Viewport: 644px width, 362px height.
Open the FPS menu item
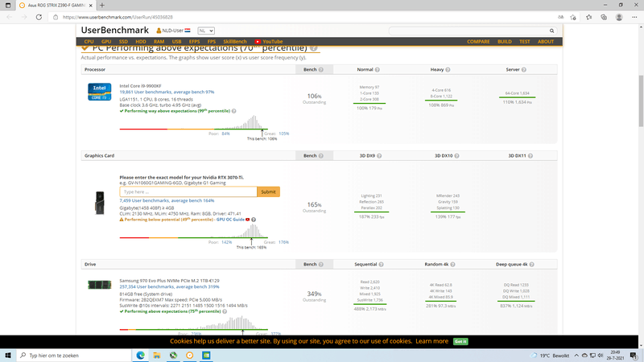pos(211,42)
